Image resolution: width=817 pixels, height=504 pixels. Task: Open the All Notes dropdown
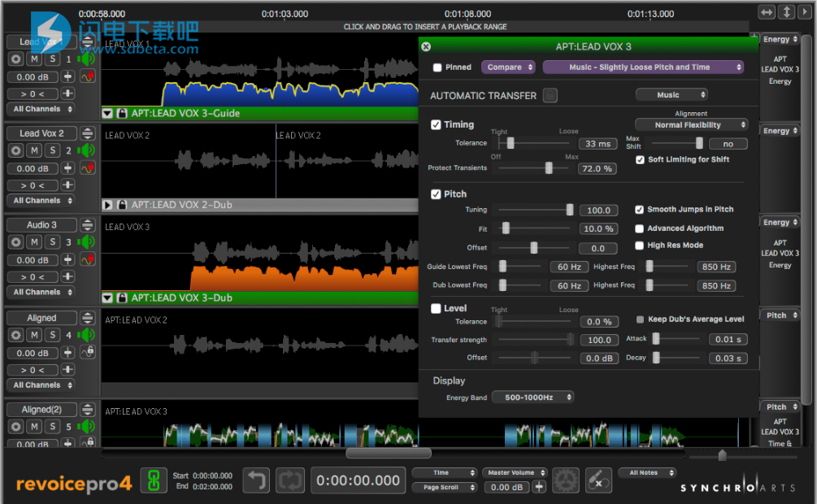646,473
